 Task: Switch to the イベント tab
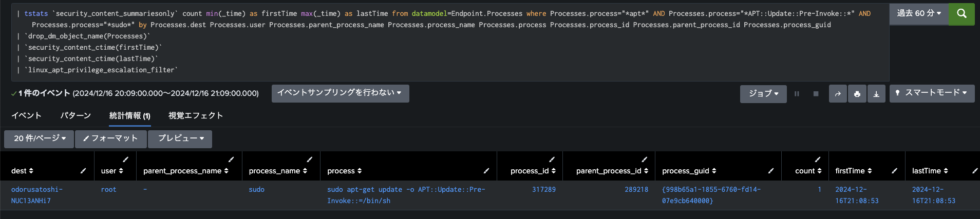click(26, 116)
